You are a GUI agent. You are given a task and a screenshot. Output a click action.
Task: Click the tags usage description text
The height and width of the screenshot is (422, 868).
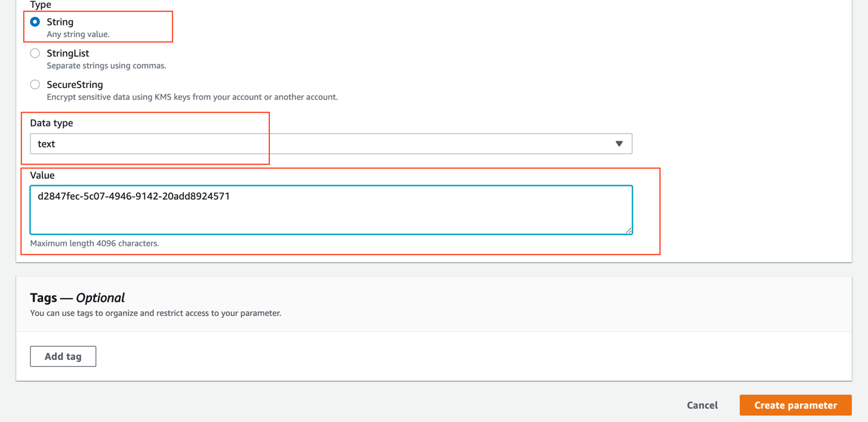point(156,313)
